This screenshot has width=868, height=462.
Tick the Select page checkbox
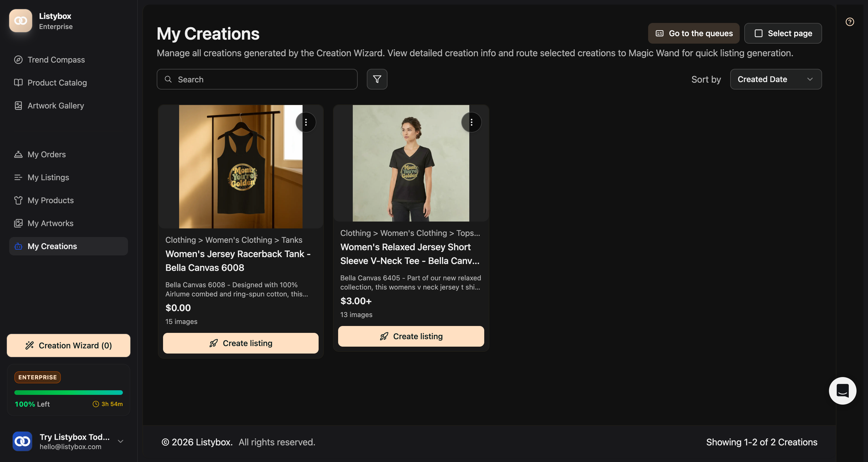(x=758, y=33)
